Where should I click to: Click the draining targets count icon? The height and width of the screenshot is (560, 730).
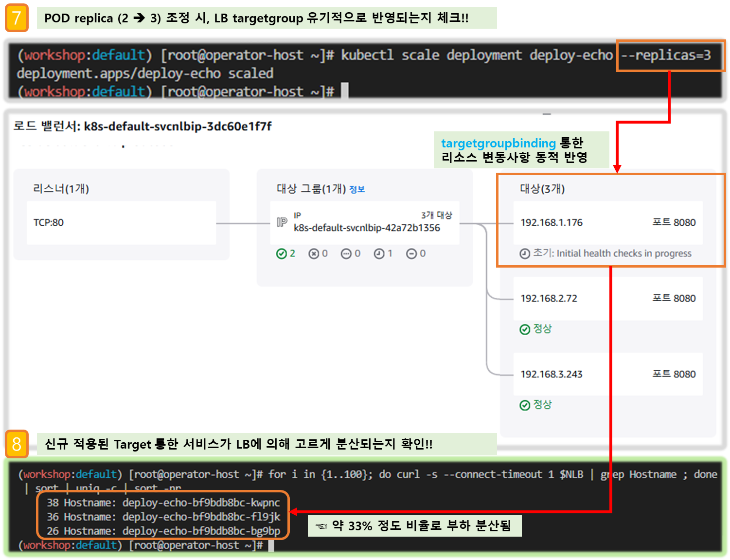point(411,253)
